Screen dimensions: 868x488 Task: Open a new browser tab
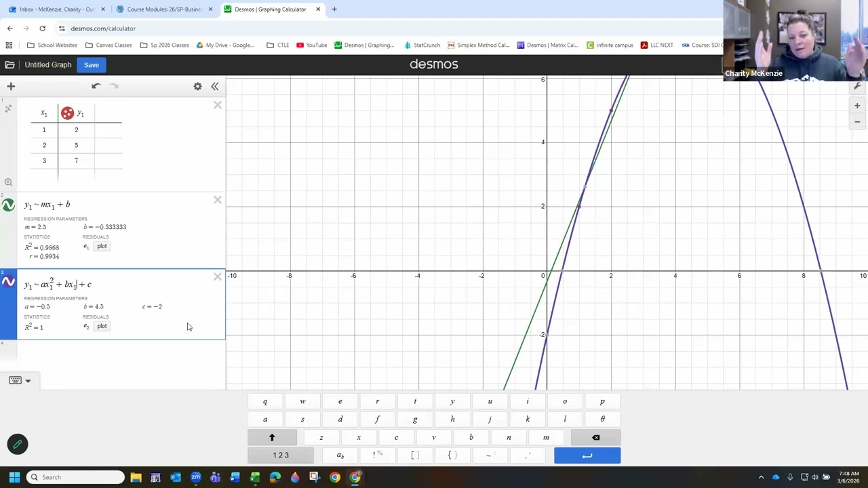(334, 9)
